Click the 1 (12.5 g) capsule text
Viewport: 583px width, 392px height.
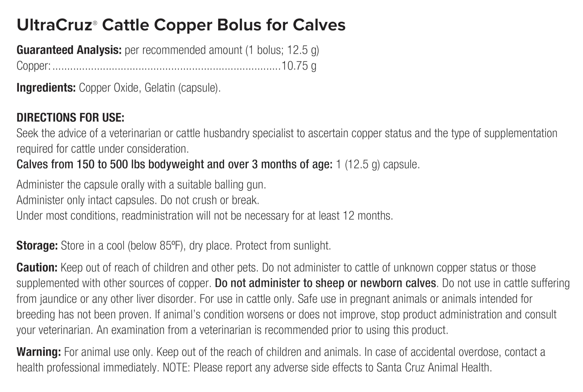pos(378,164)
